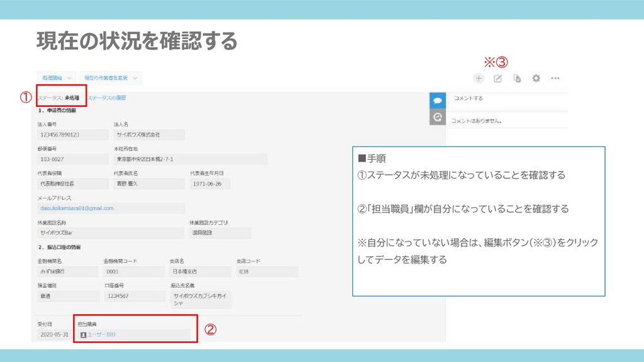Open the app settings gear icon
Image resolution: width=644 pixels, height=362 pixels.
tap(536, 78)
